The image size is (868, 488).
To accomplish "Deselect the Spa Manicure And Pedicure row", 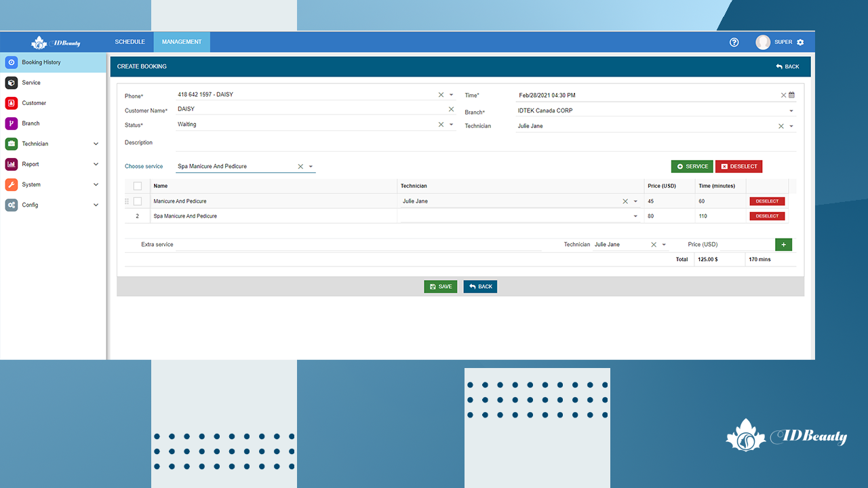I will click(x=767, y=216).
